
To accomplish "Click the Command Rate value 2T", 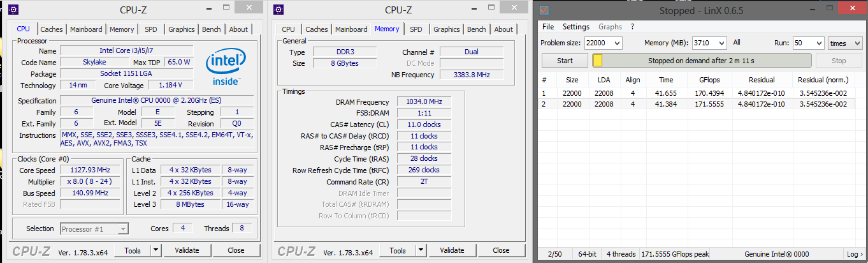I will (424, 182).
